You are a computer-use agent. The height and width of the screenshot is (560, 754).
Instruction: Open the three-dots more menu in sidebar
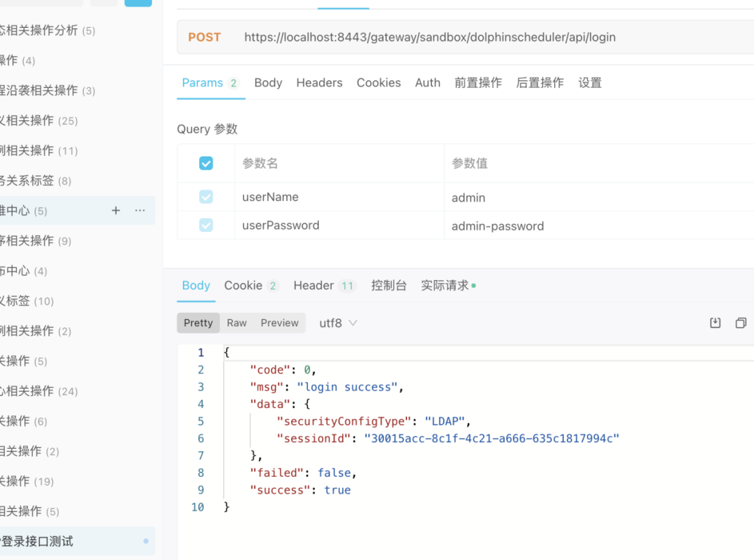pos(140,210)
